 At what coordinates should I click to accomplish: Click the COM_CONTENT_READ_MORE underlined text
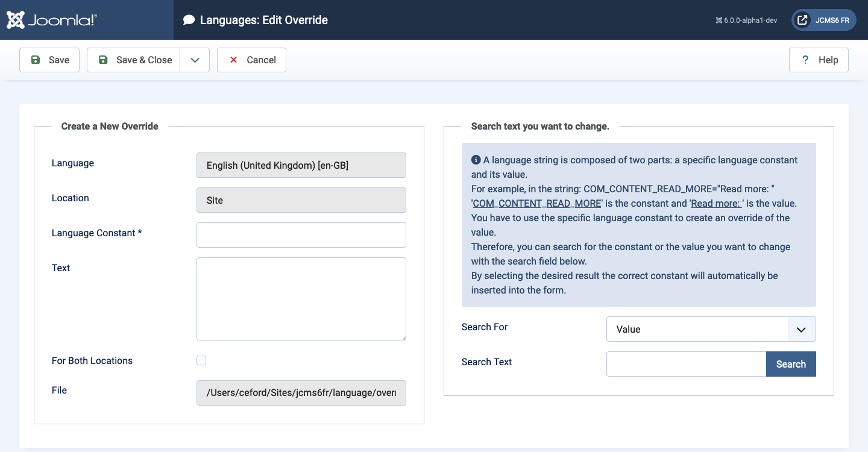[x=537, y=203]
